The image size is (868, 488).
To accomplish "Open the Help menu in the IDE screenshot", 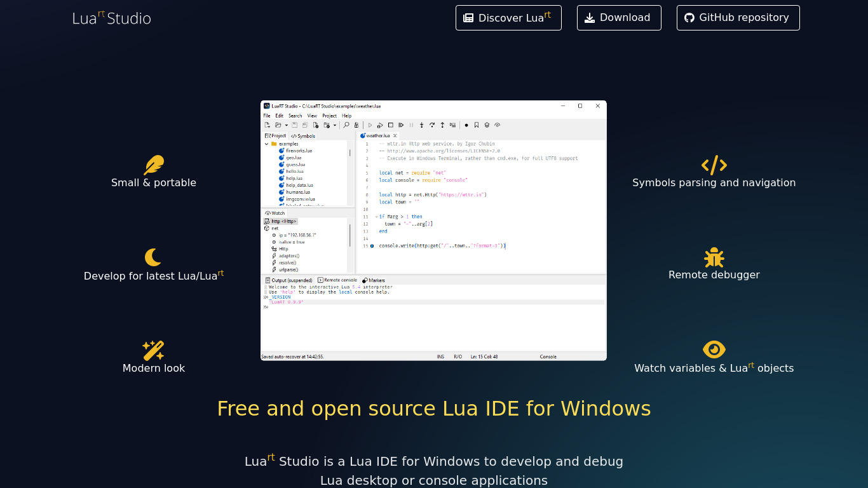I will click(x=347, y=116).
